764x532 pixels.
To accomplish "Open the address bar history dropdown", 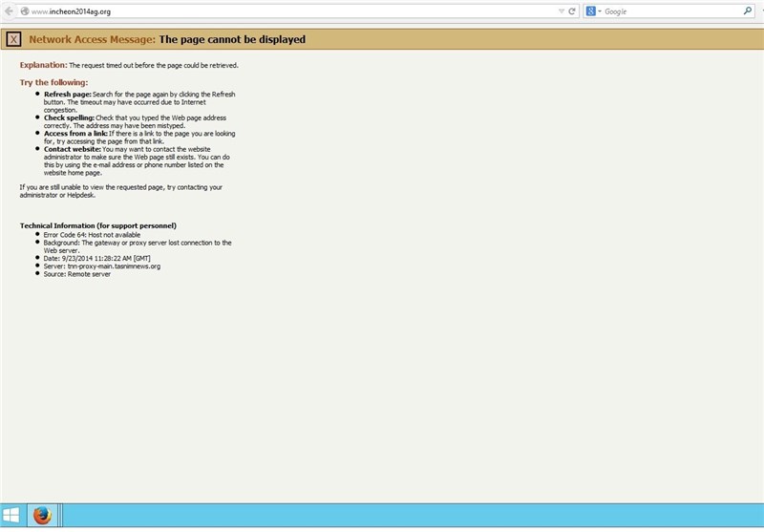I will (561, 11).
